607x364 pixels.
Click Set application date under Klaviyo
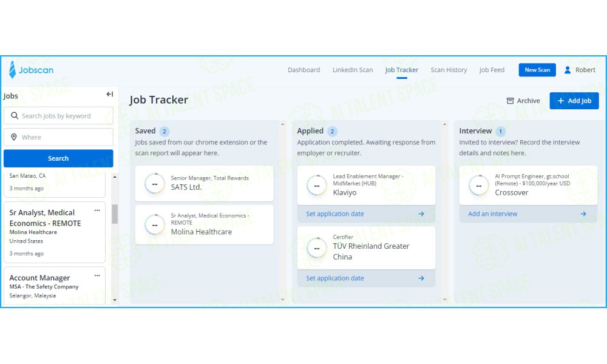click(x=335, y=214)
